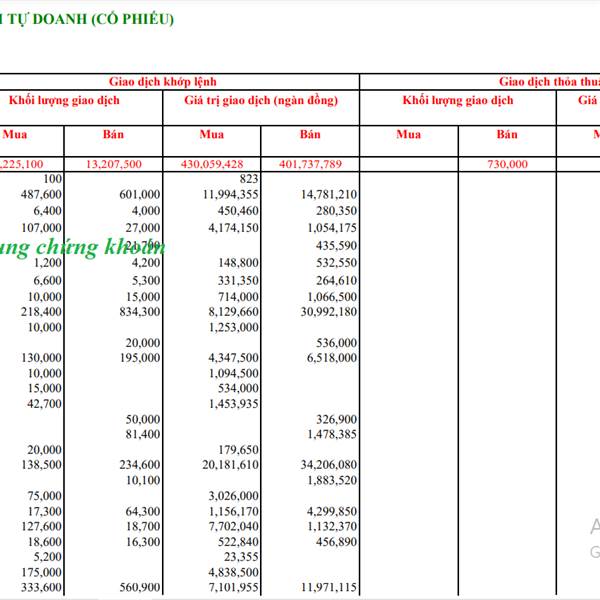Select value 1,883,520

click(x=332, y=480)
